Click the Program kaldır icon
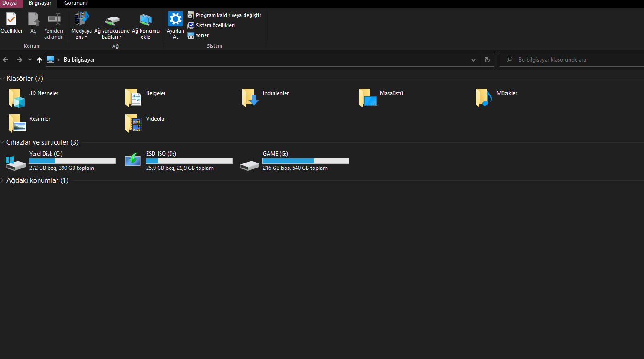644x359 pixels. [x=191, y=15]
